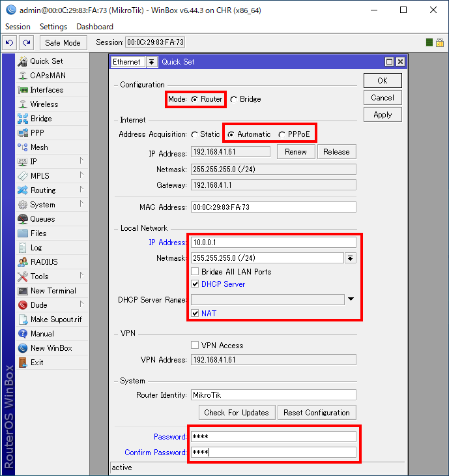Expand the System submenu arrow
The image size is (449, 476).
coord(81,203)
